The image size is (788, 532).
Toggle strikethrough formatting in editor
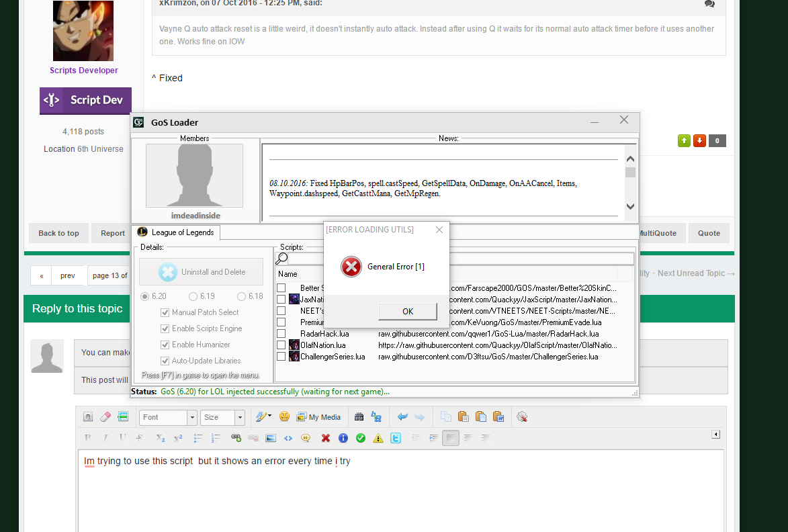[140, 437]
